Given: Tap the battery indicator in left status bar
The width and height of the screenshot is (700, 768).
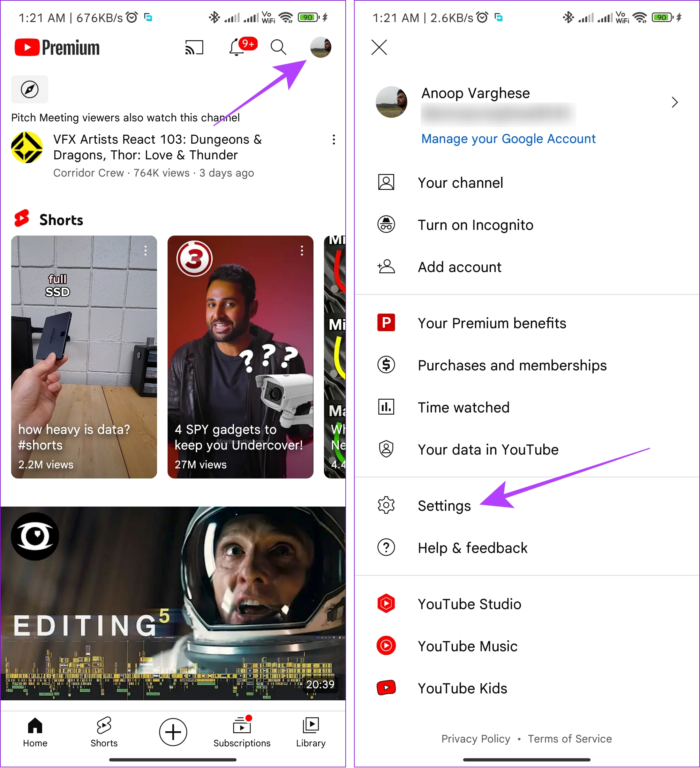Looking at the screenshot, I should tap(308, 17).
